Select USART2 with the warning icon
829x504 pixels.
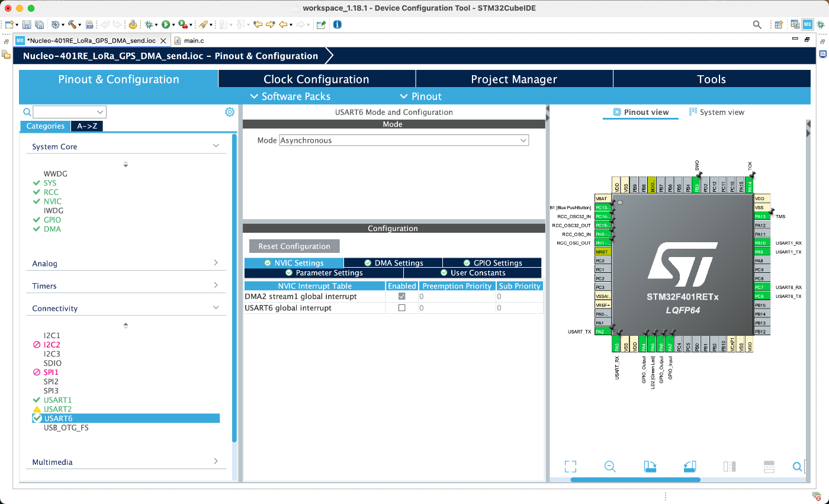(x=57, y=409)
